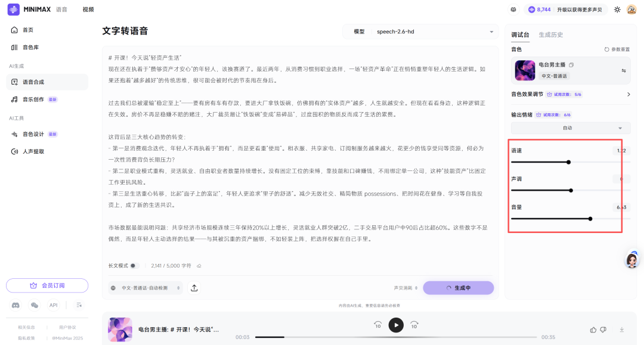Download the generated audio
644x345 pixels.
[622, 330]
